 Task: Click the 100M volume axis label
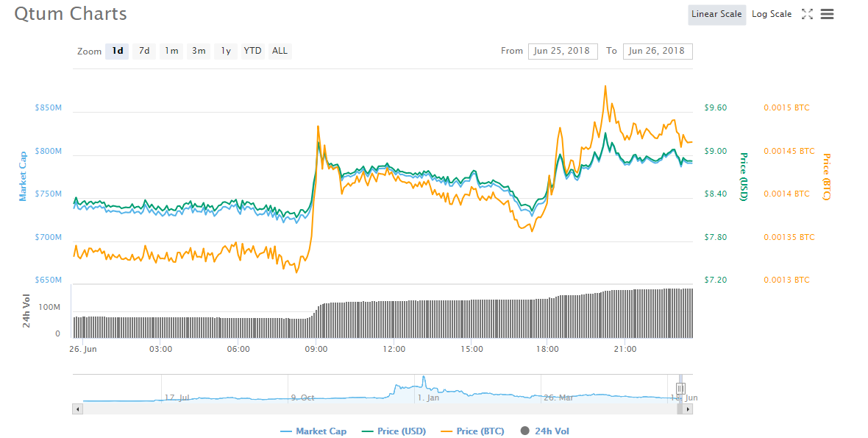[50, 307]
